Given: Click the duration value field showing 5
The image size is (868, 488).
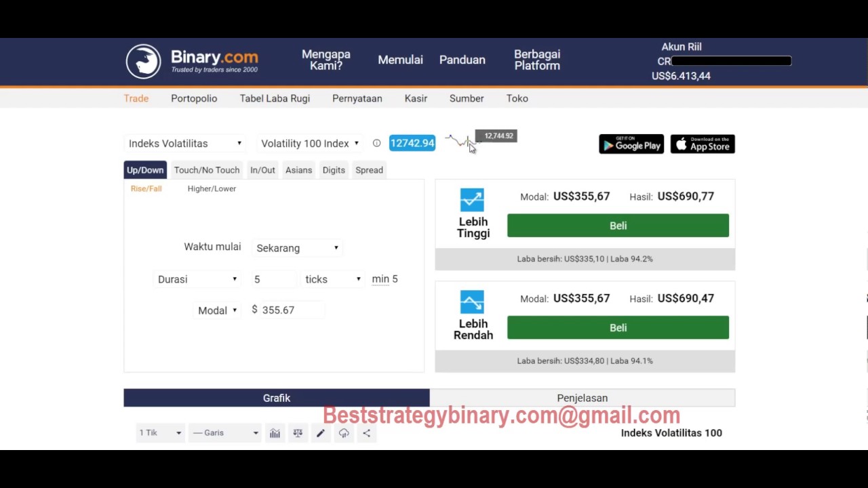Looking at the screenshot, I should tap(273, 279).
